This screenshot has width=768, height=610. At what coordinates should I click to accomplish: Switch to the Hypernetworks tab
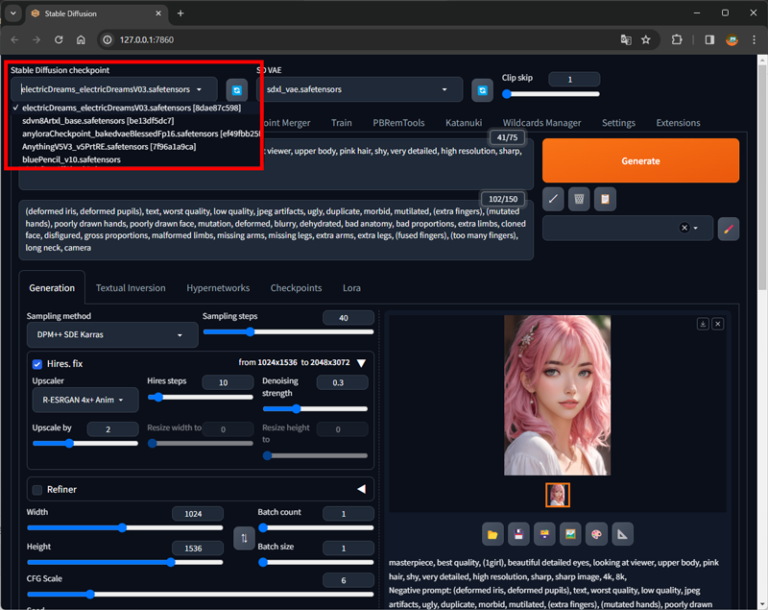[x=218, y=288]
